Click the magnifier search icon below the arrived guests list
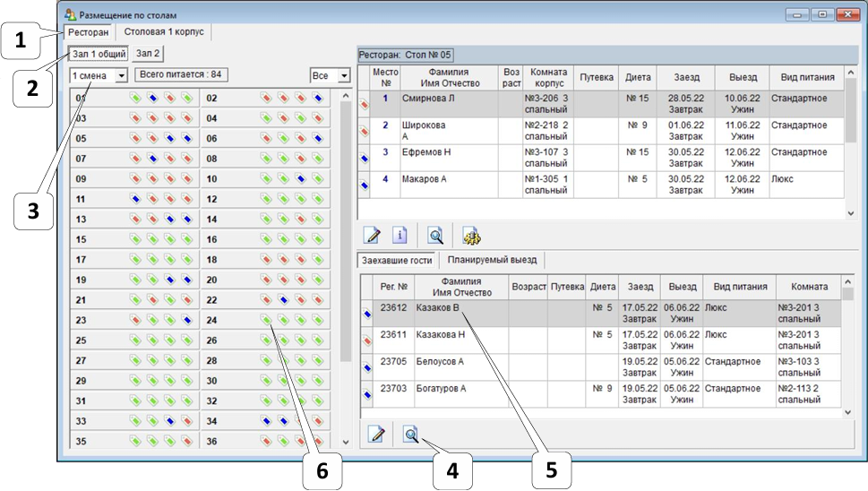Image resolution: width=868 pixels, height=491 pixels. click(x=411, y=435)
